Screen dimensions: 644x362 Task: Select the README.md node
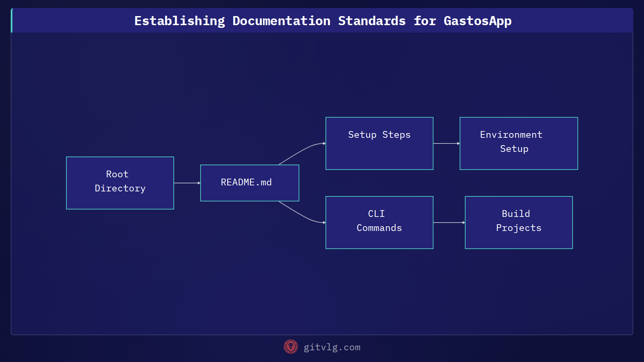(250, 183)
